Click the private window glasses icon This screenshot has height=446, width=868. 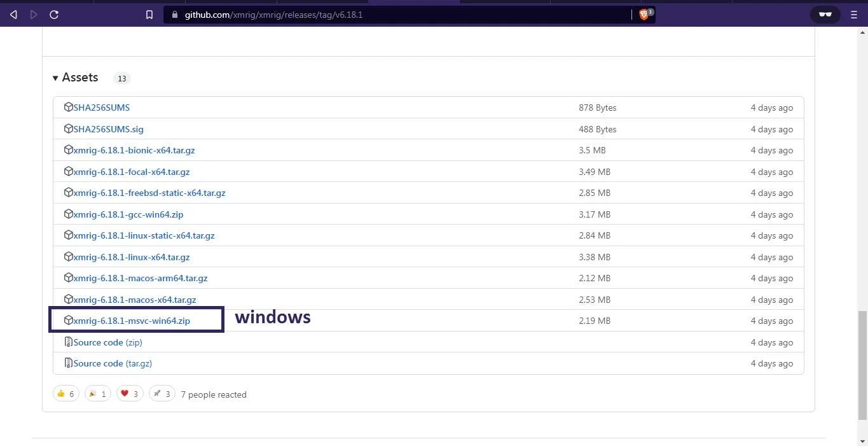pos(825,15)
